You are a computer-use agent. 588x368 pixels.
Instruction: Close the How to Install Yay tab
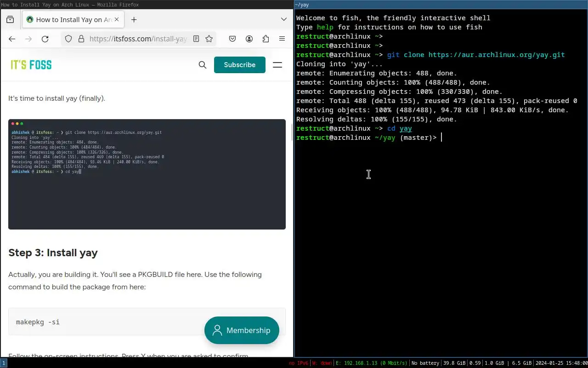coord(117,20)
